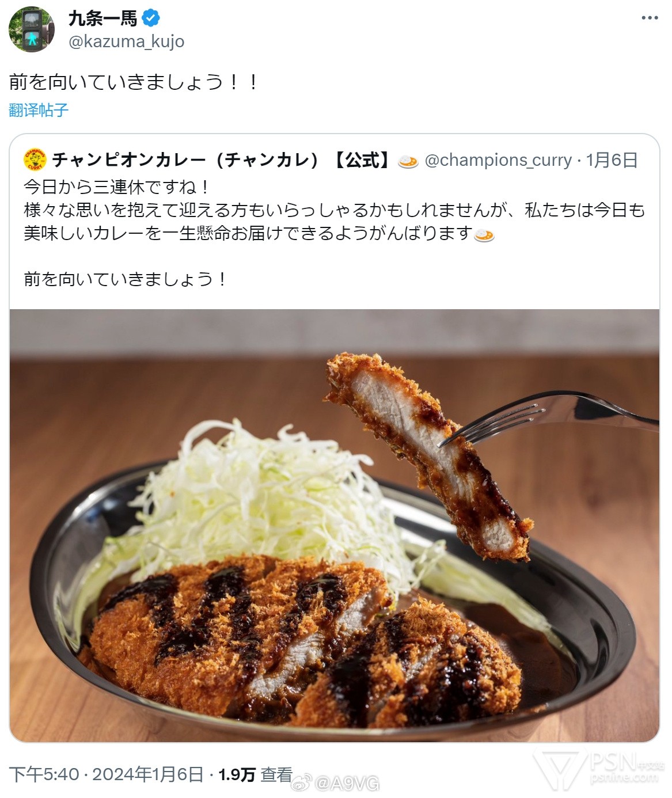This screenshot has width=672, height=798.
Task: Open the @kazuma_kujo handle
Action: pos(127,41)
